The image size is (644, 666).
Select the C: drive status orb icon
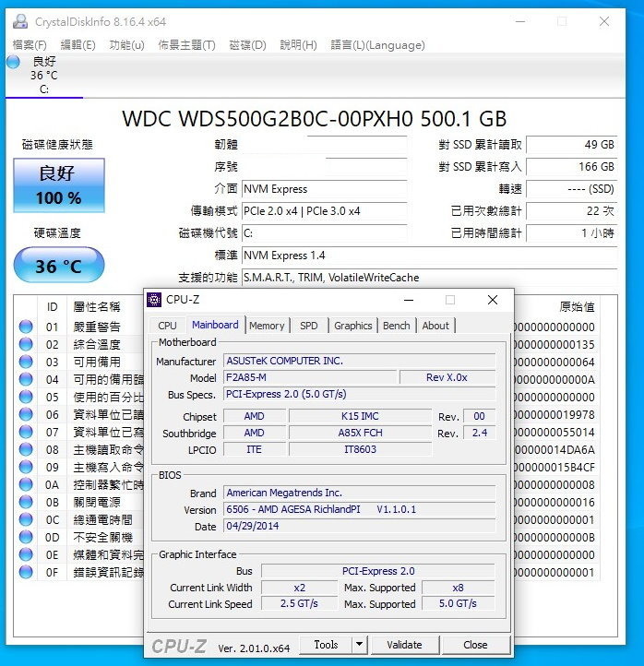coord(13,62)
